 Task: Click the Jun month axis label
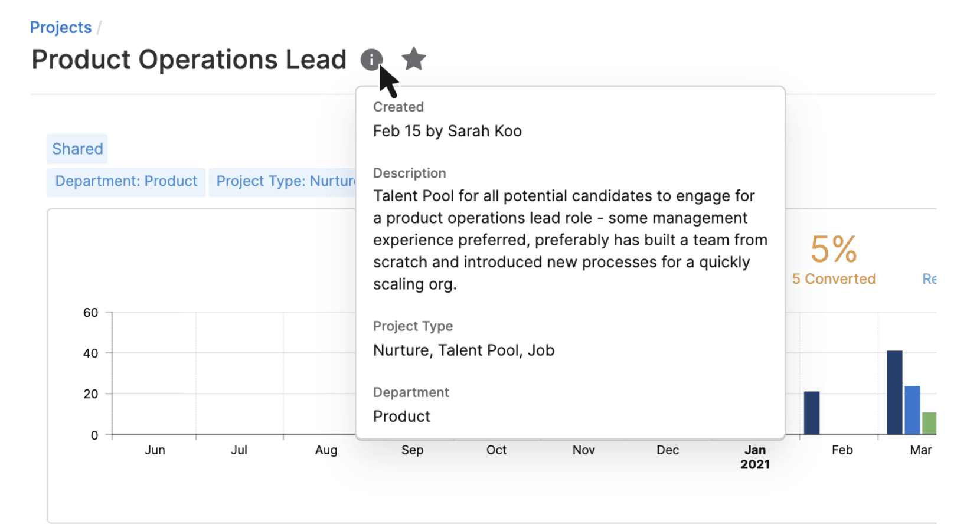pos(155,450)
